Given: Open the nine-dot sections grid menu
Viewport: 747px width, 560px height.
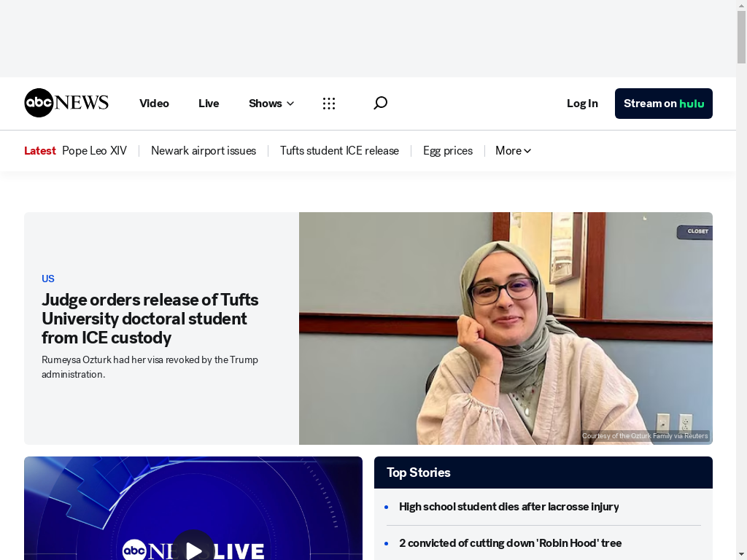Looking at the screenshot, I should click(329, 104).
